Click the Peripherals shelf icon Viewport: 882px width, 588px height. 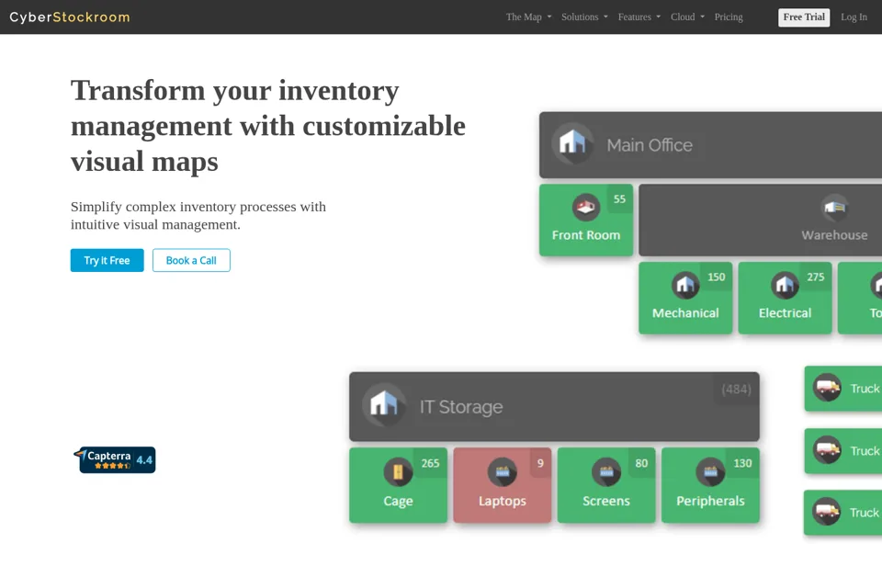[x=710, y=471]
